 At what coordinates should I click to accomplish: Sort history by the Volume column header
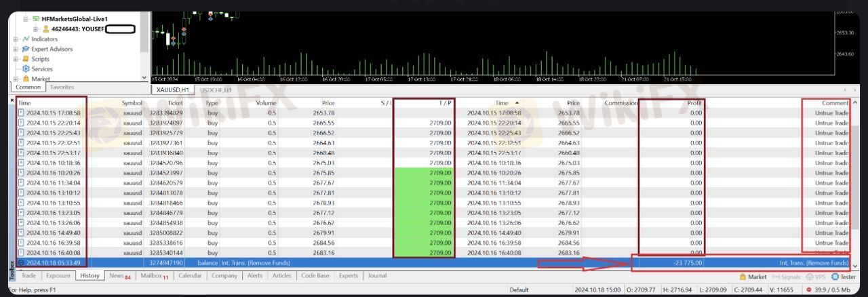pos(266,103)
